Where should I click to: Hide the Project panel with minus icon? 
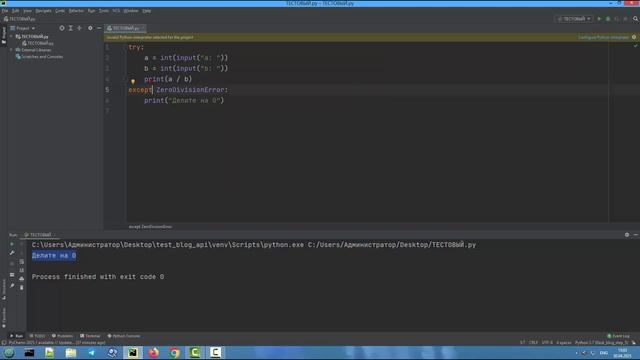click(99, 28)
